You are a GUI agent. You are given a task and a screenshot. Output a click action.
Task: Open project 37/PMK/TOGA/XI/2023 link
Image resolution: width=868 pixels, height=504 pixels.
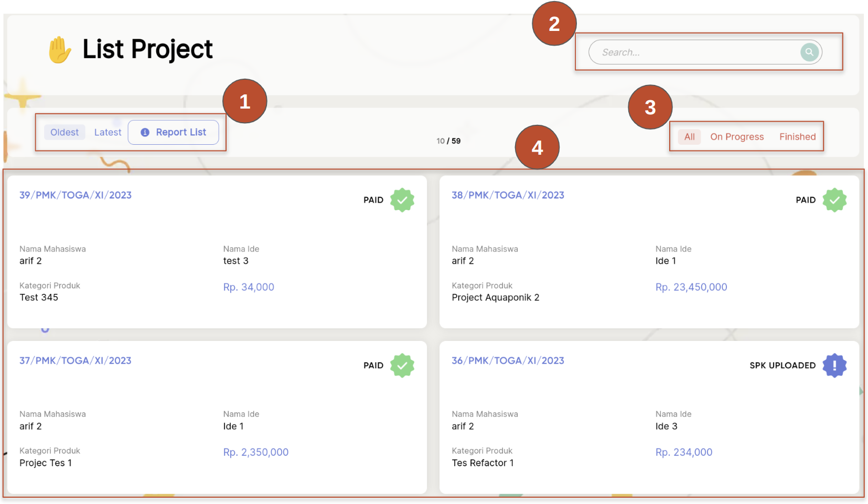[76, 361]
